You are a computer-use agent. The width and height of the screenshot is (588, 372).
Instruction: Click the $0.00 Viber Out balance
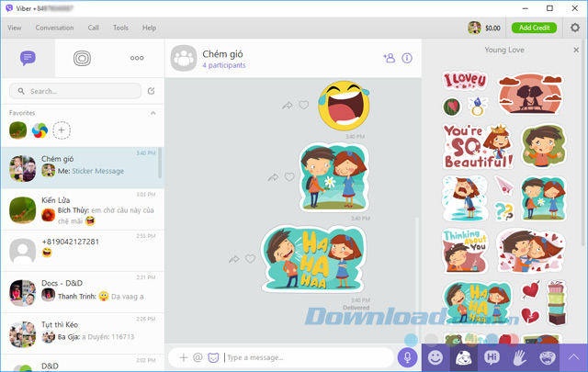pyautogui.click(x=492, y=28)
